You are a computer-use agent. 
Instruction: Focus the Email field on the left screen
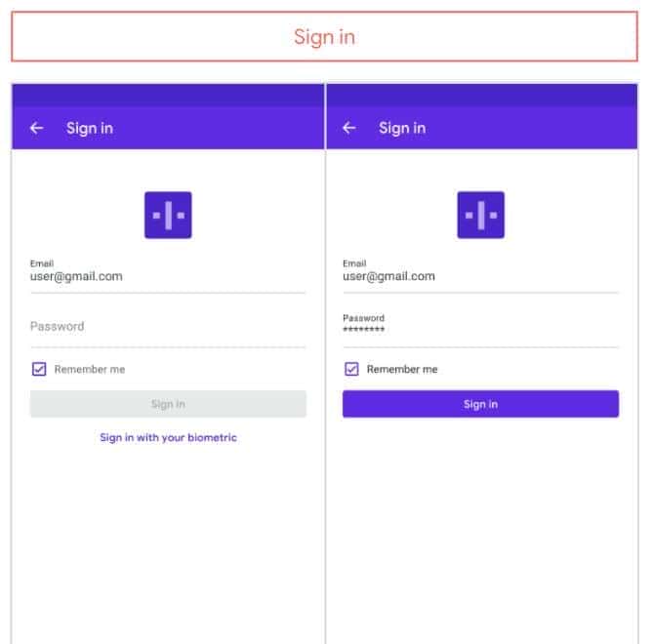pyautogui.click(x=167, y=276)
